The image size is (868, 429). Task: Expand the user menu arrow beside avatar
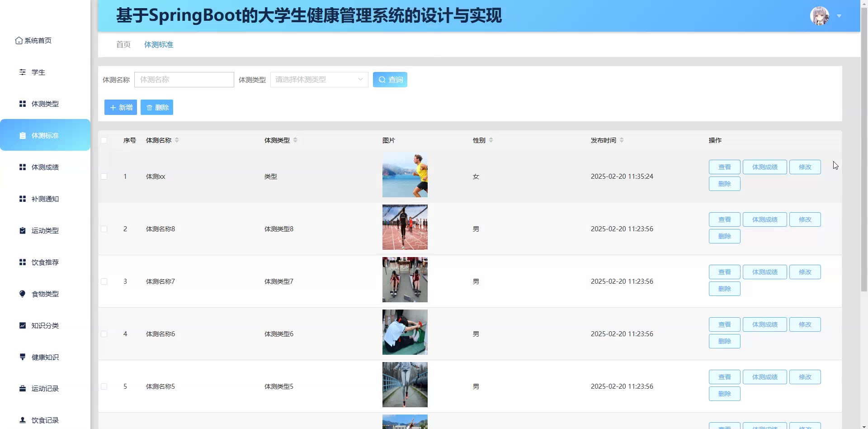point(839,16)
